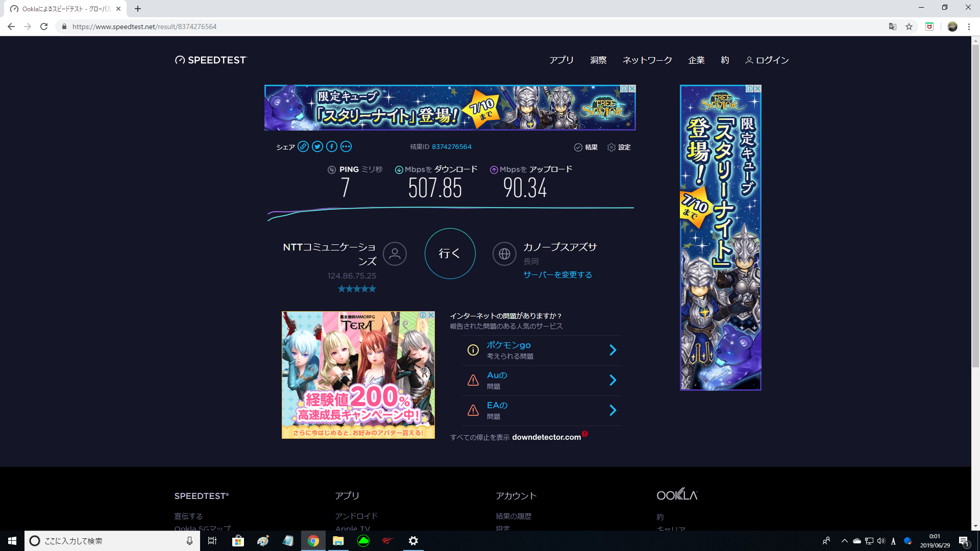The width and height of the screenshot is (980, 551).
Task: Click EAの warning triangle icon
Action: 473,410
